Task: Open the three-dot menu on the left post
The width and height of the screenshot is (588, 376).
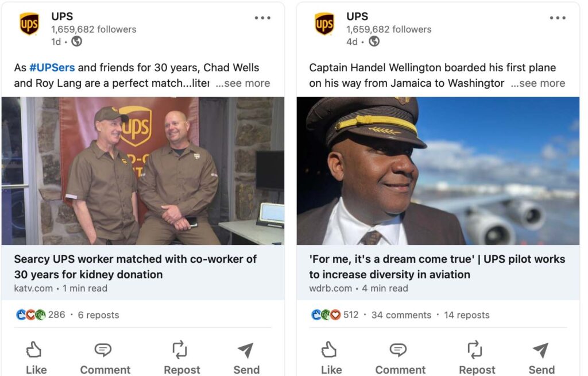Action: (262, 17)
